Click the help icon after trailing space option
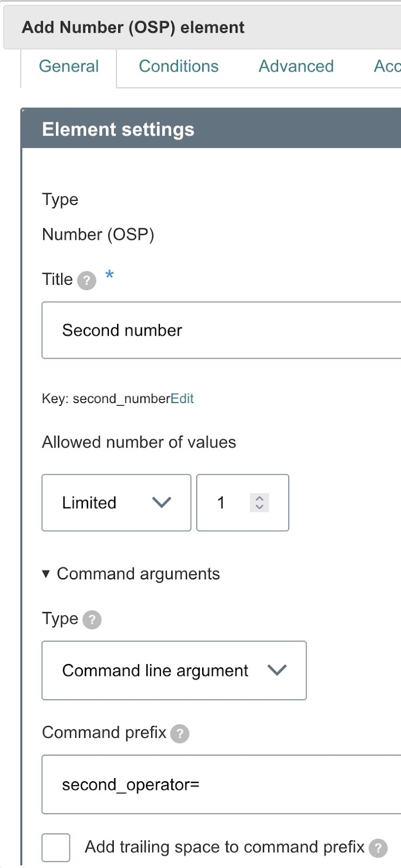The height and width of the screenshot is (868, 401). pos(378,848)
